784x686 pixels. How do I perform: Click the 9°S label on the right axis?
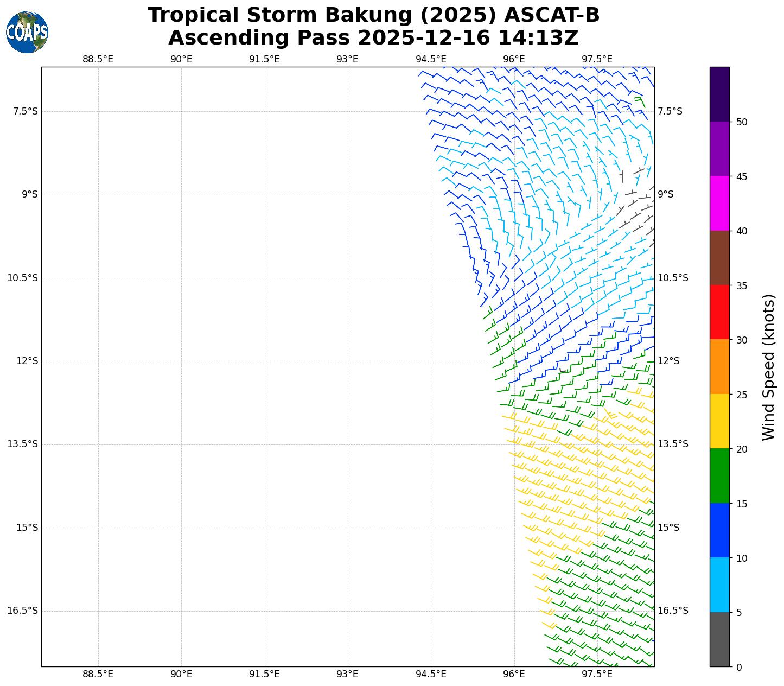666,194
